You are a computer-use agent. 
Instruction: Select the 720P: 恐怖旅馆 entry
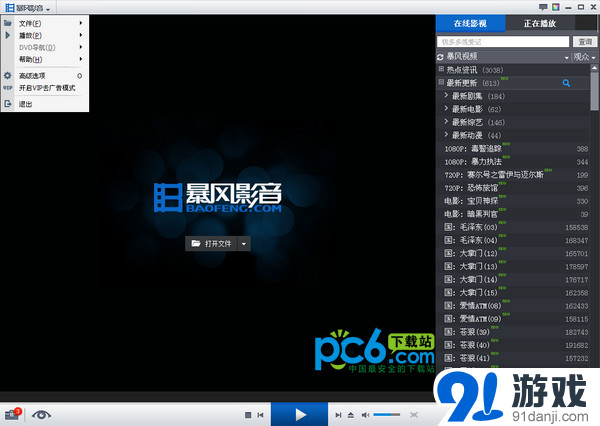(x=513, y=188)
